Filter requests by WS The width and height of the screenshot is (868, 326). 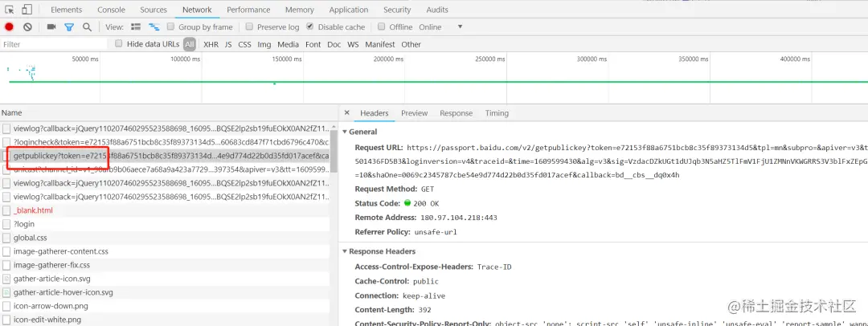coord(353,44)
